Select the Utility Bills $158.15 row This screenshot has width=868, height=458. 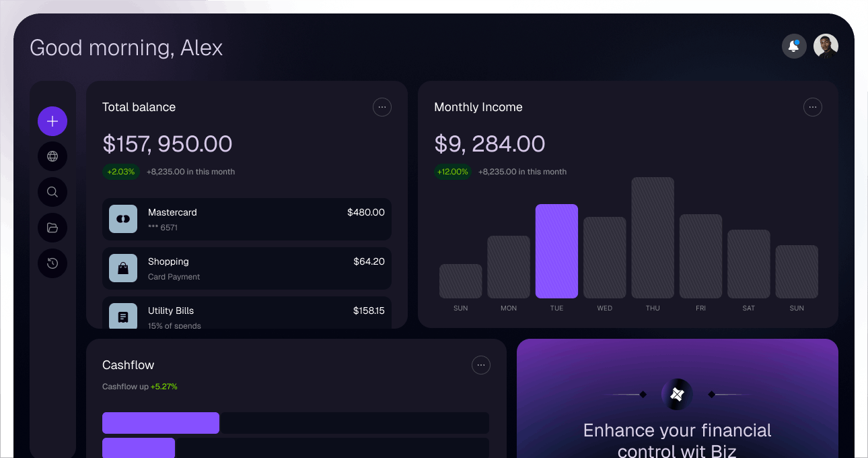coord(247,313)
